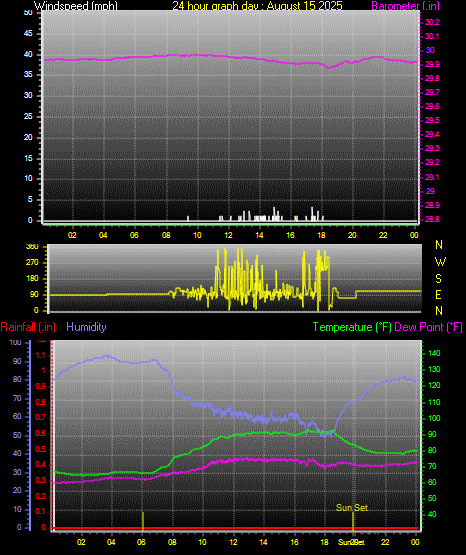This screenshot has width=466, height=555.
Task: Click the 28.8 barometer scale value
Action: coord(432,219)
